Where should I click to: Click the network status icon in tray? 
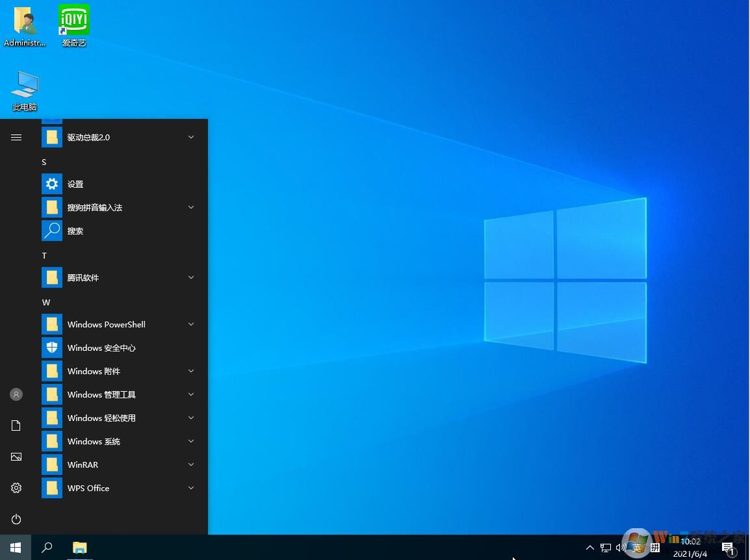(605, 548)
